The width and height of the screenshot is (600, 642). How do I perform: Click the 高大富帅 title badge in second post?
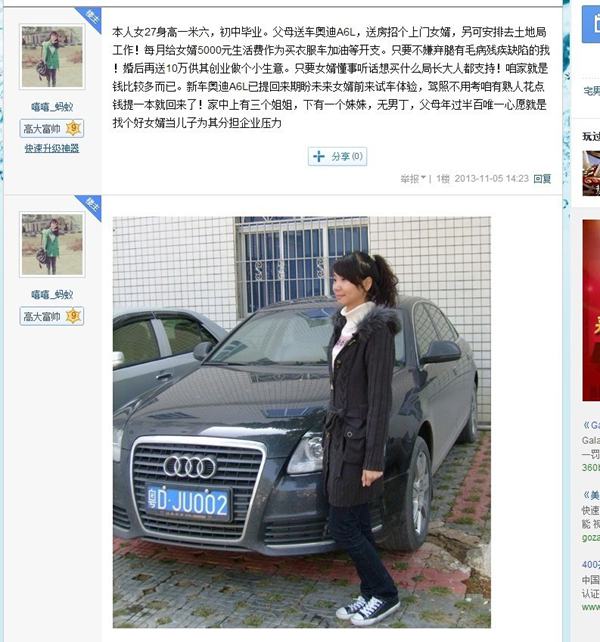click(42, 316)
